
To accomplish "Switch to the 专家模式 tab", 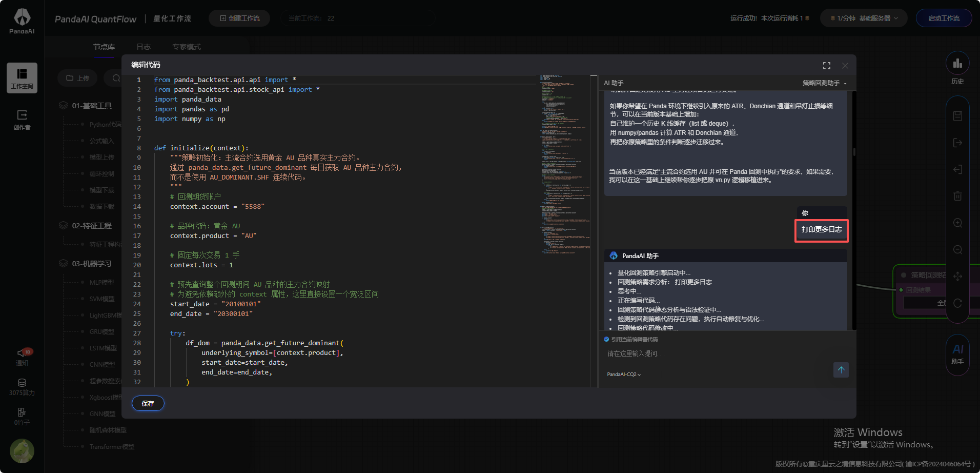I will pos(187,47).
